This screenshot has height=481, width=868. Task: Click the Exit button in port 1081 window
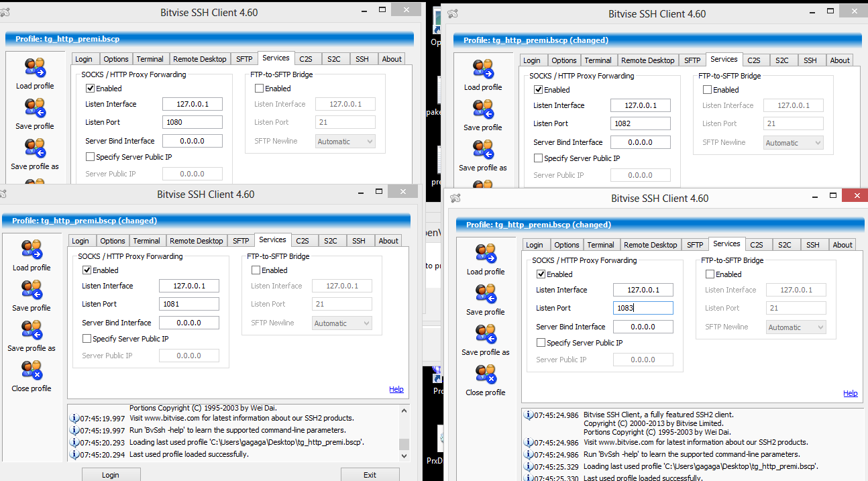coord(370,474)
